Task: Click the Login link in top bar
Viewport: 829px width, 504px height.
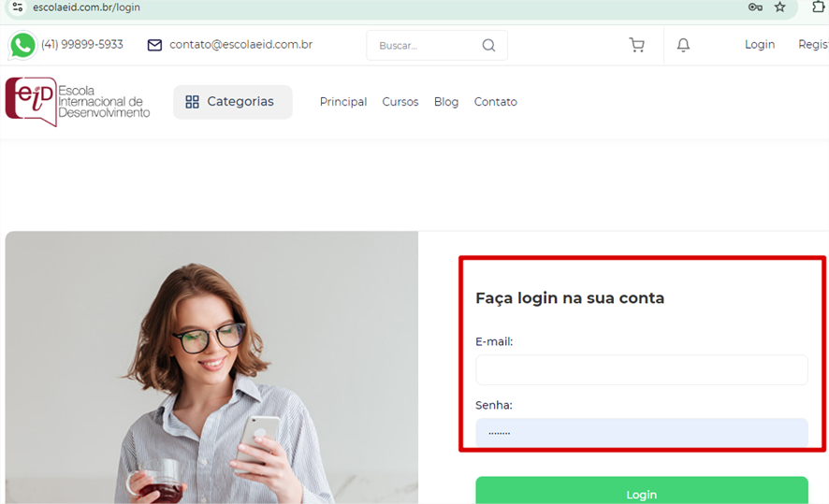Action: [759, 45]
